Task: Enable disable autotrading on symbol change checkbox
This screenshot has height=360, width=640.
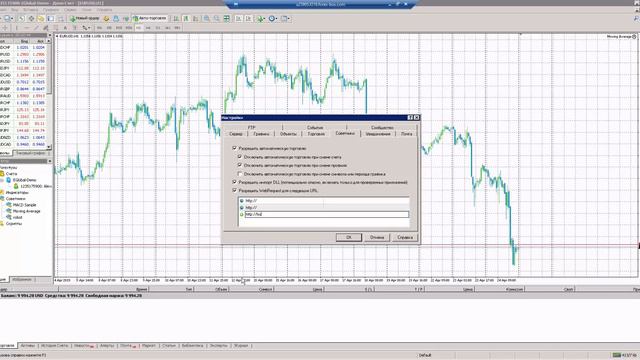Action: coord(240,174)
